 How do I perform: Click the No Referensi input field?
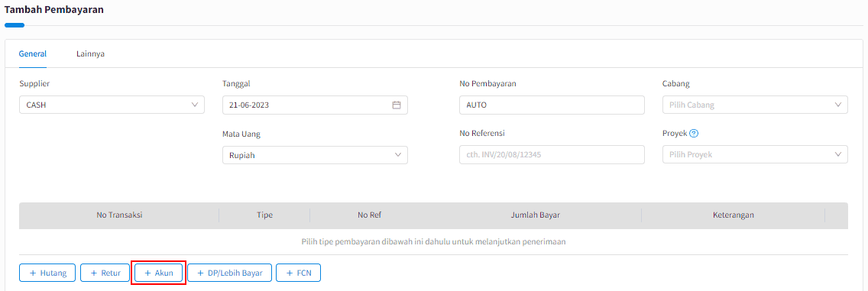pos(552,155)
